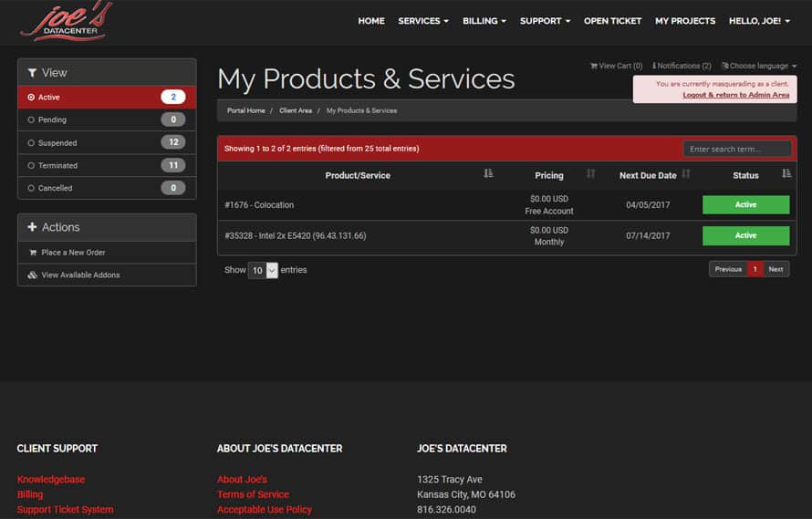Go to the Home menu item
Viewport: 812px width, 519px height.
pyautogui.click(x=371, y=21)
